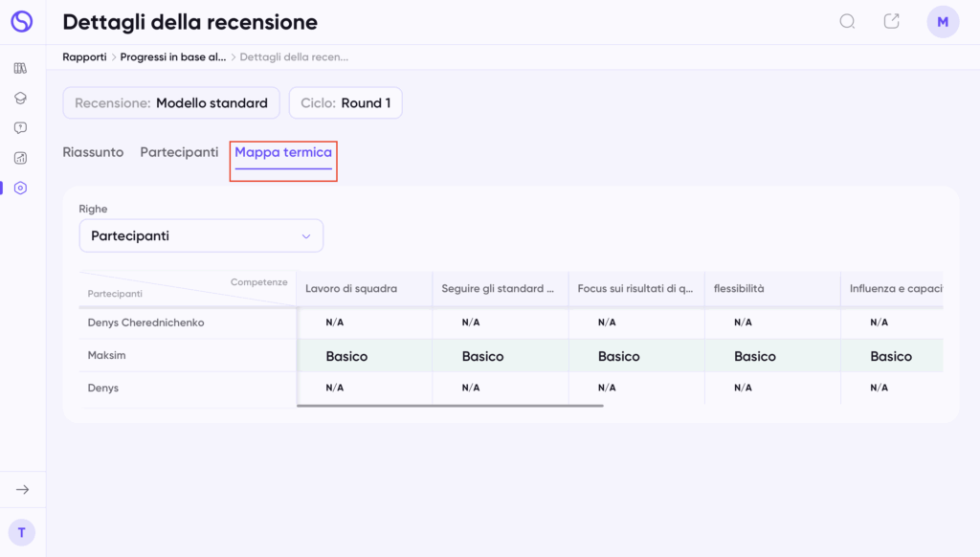The height and width of the screenshot is (557, 980).
Task: Open the M user avatar menu
Action: pyautogui.click(x=943, y=22)
